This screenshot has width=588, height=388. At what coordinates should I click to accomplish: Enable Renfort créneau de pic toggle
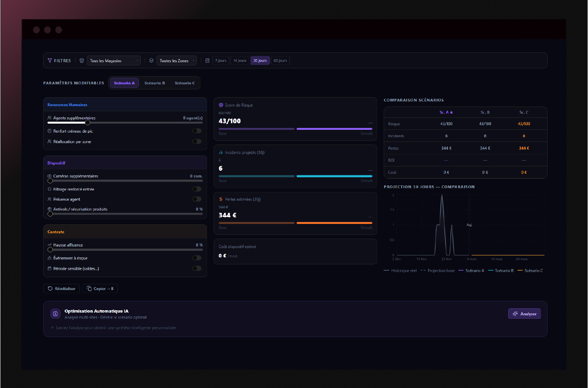tap(197, 131)
